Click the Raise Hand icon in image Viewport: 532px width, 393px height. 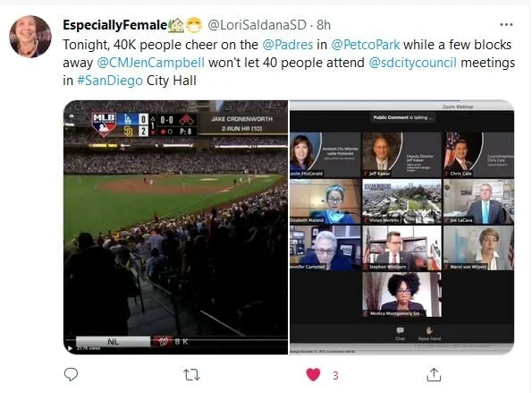tap(429, 333)
